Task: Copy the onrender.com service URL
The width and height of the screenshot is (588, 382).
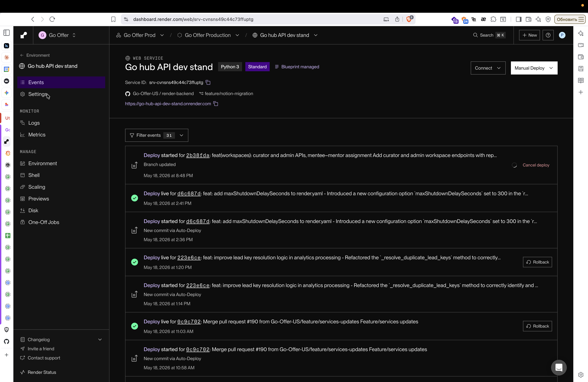Action: [x=216, y=104]
